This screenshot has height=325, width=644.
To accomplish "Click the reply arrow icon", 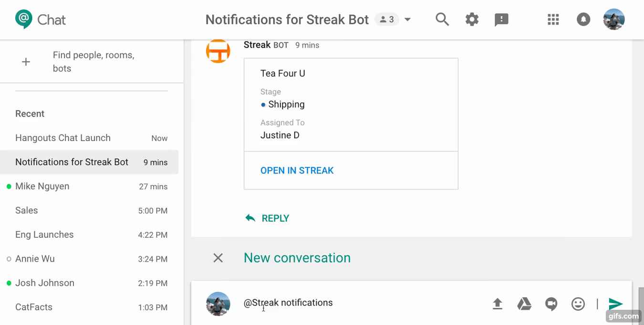I will click(250, 218).
